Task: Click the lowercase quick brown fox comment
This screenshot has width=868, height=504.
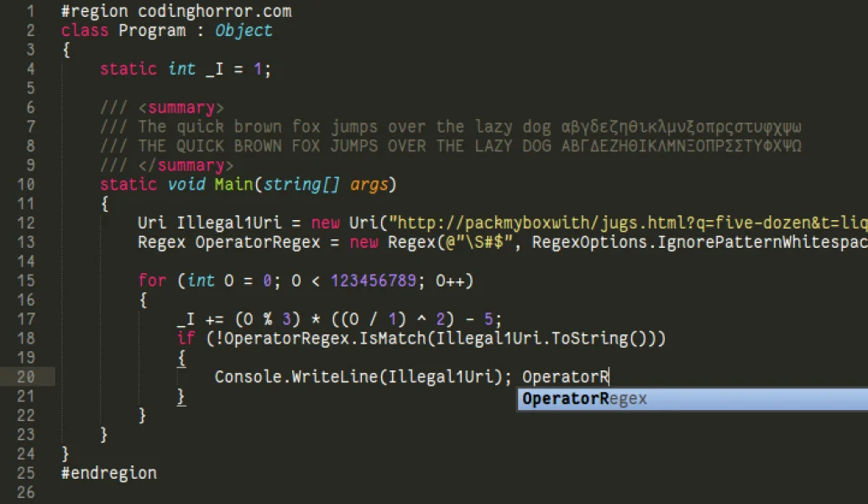Action: coord(450,127)
